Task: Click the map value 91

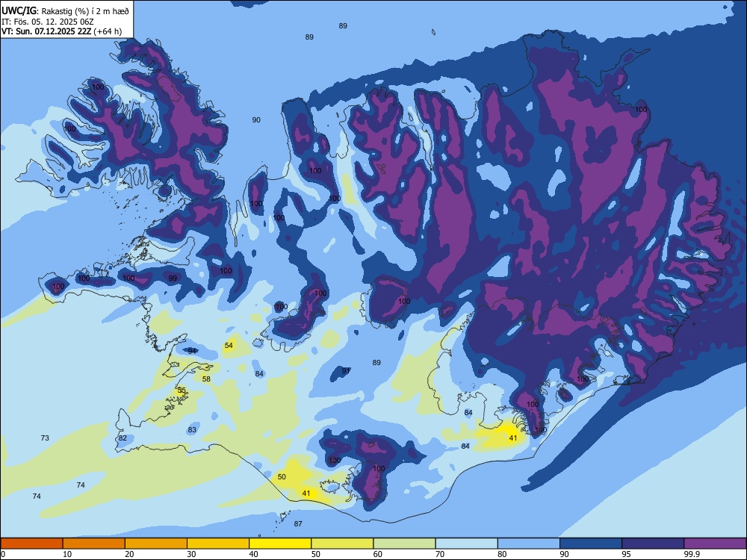Action: coord(347,370)
